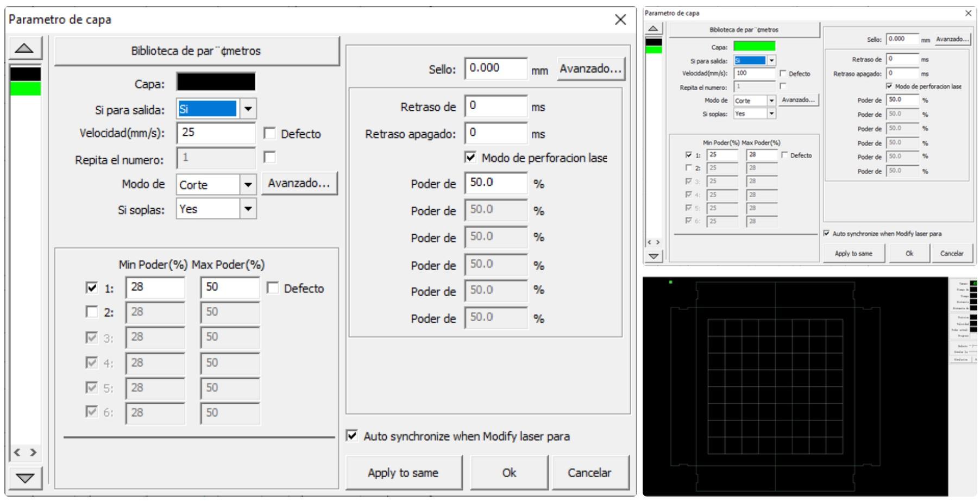
Task: Click the Min Poder row 1 field showing 25
Action: (x=722, y=155)
